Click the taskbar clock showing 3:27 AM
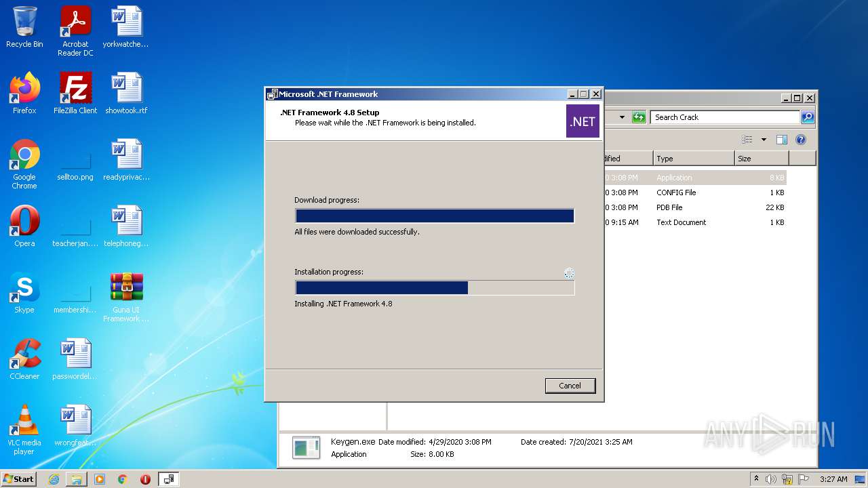 tap(833, 479)
